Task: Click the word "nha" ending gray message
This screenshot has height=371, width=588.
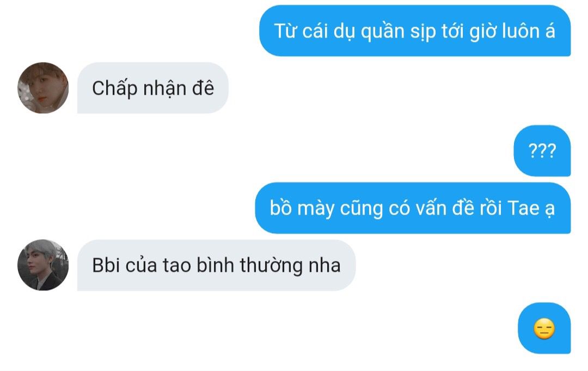Action: pyautogui.click(x=324, y=266)
